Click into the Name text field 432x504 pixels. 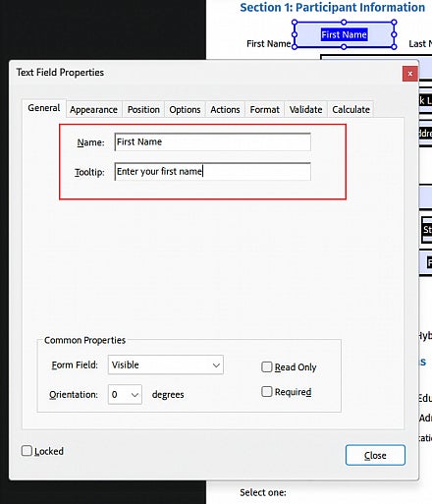click(212, 141)
